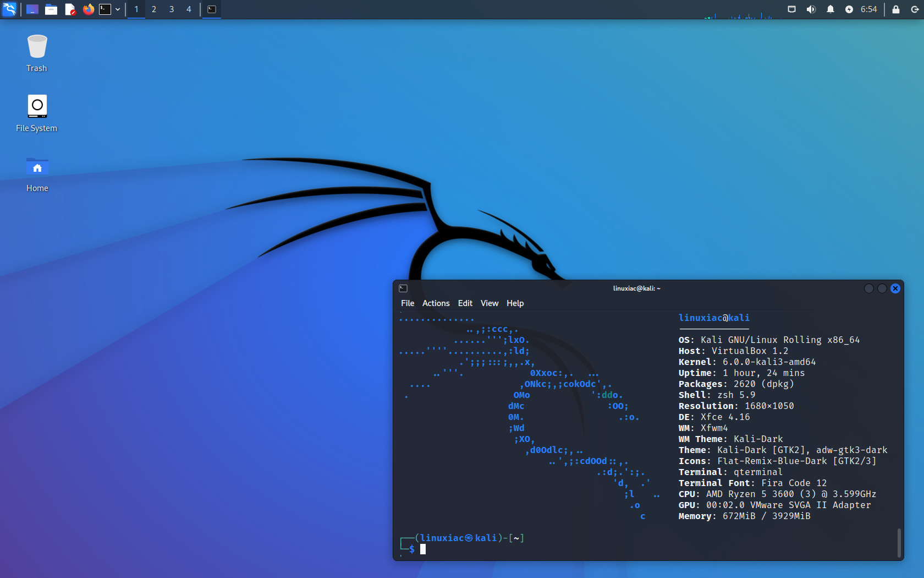Open the network status tray icon
Image resolution: width=924 pixels, height=578 pixels.
coord(791,9)
